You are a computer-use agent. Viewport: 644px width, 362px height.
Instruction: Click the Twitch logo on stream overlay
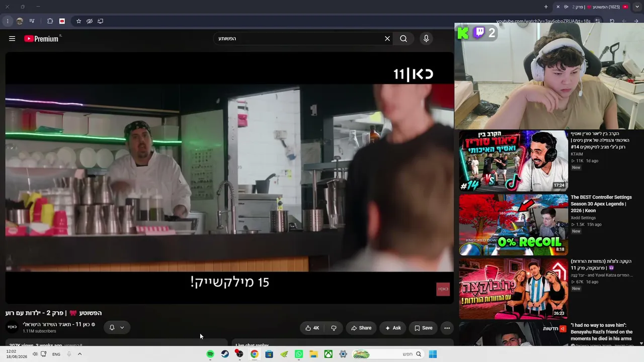point(479,33)
